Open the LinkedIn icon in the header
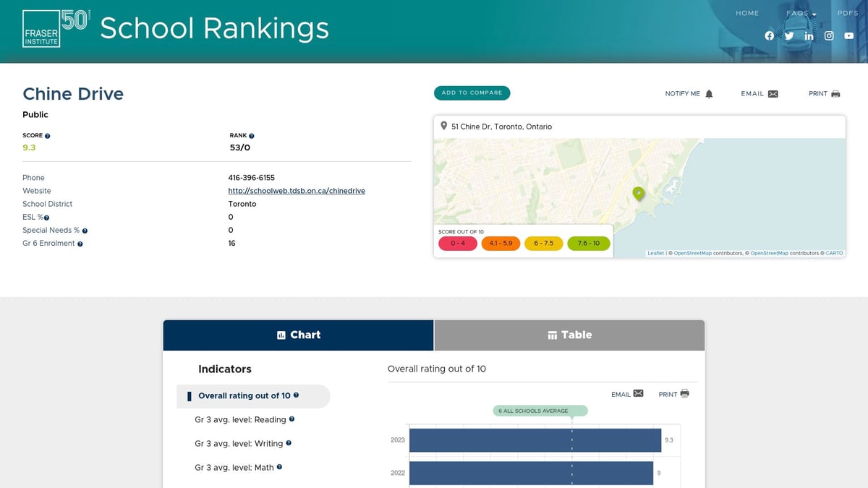 pyautogui.click(x=809, y=35)
